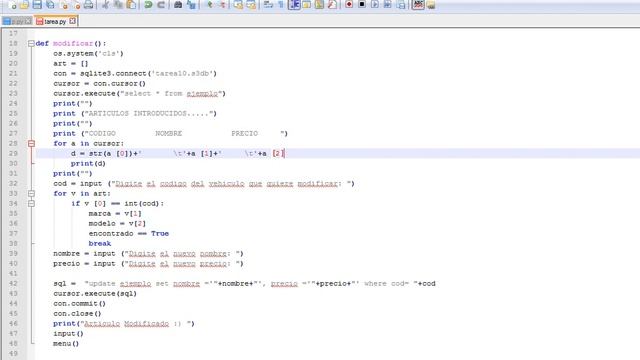
Task: Run macro multiple times
Action: [388, 5]
